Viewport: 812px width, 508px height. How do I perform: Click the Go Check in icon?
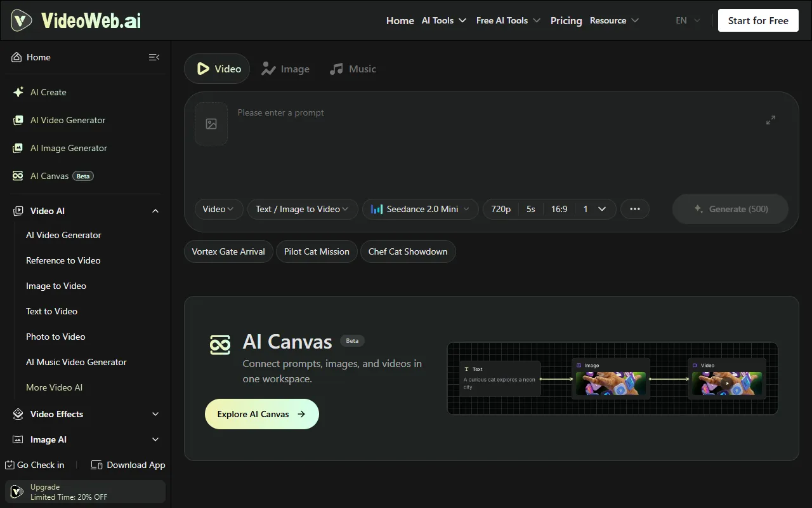pos(10,465)
